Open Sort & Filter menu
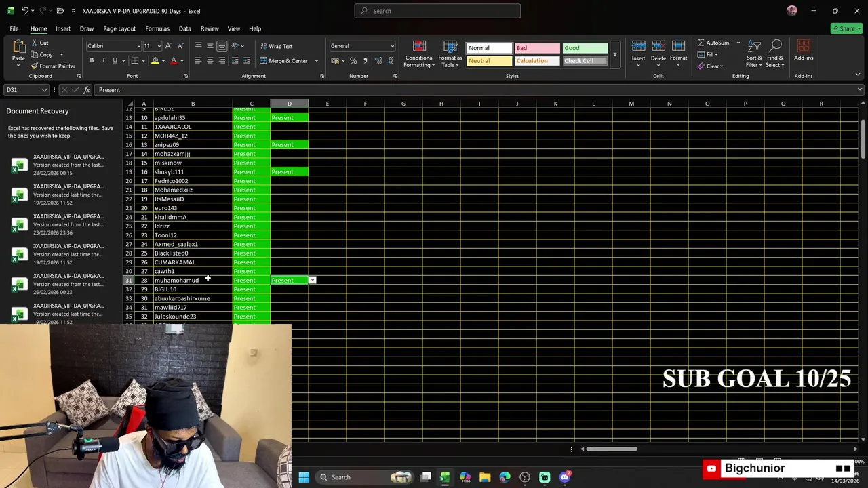The width and height of the screenshot is (868, 488). coord(754,54)
